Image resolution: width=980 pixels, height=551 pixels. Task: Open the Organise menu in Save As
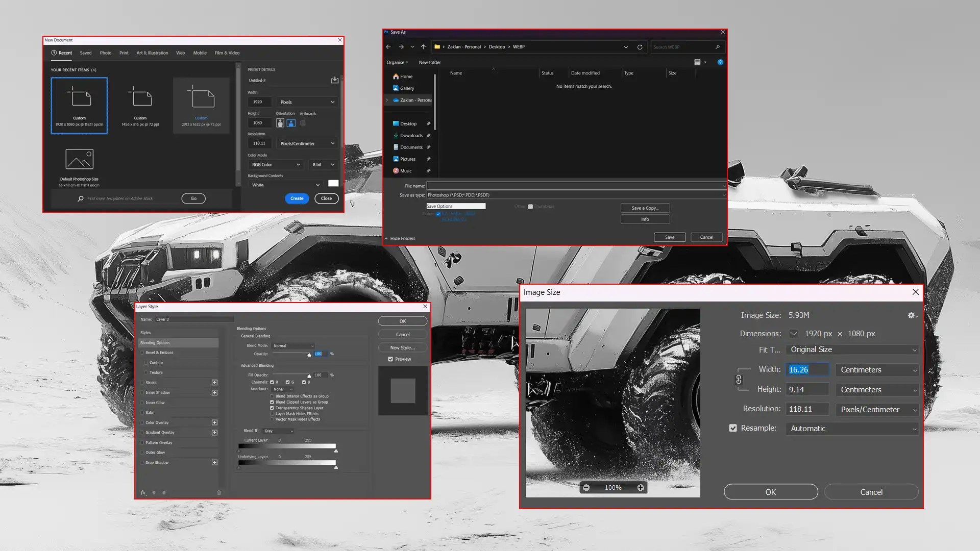[397, 62]
